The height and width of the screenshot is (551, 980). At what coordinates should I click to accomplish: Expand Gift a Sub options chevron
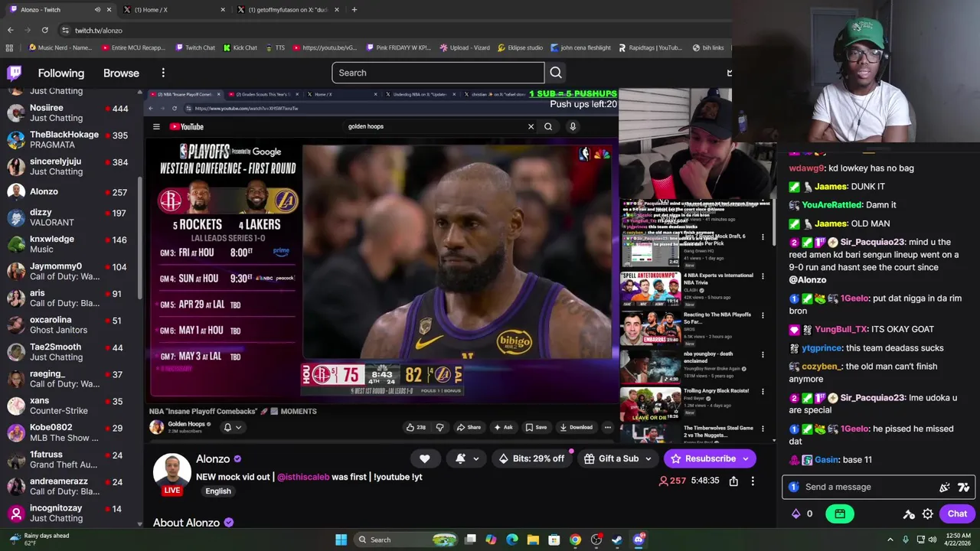[648, 459]
